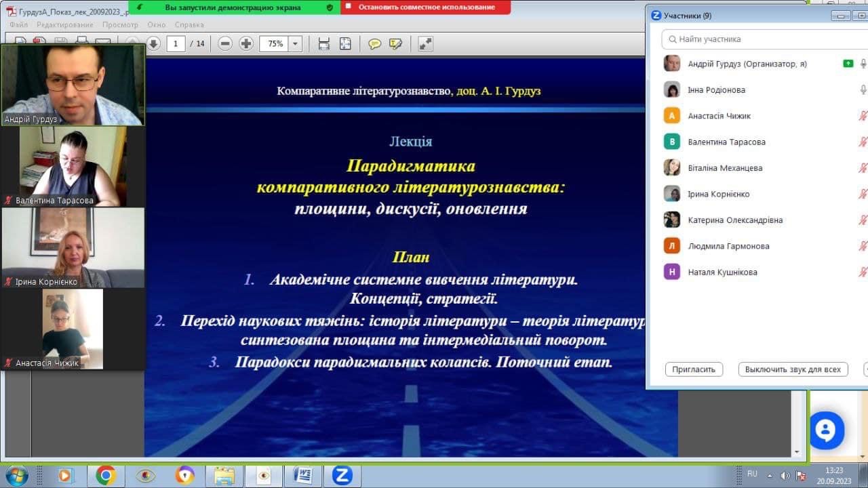Click the fit page to window icon
The image size is (868, 488).
(345, 44)
